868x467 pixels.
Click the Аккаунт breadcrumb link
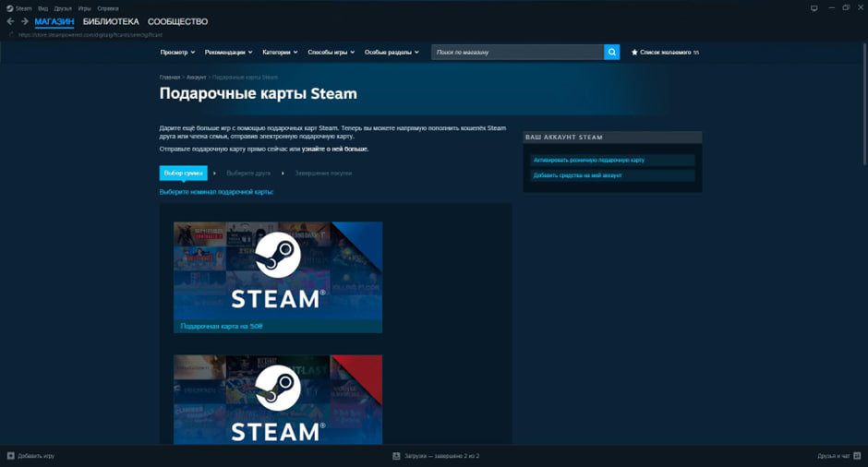coord(196,78)
